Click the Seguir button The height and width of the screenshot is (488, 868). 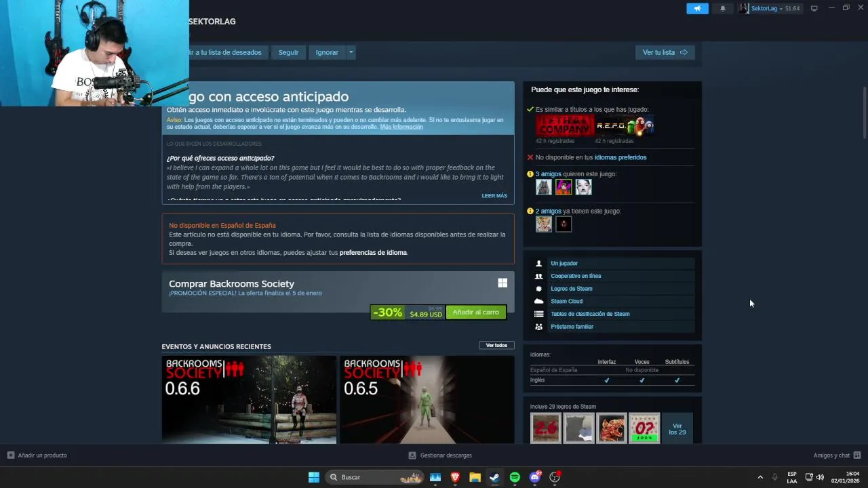(288, 52)
